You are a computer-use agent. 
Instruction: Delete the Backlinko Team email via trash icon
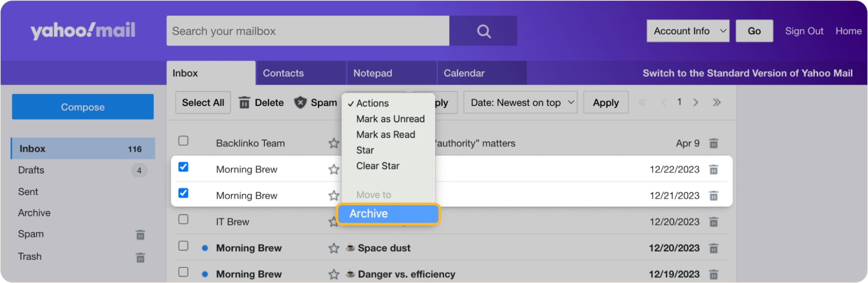pyautogui.click(x=713, y=143)
